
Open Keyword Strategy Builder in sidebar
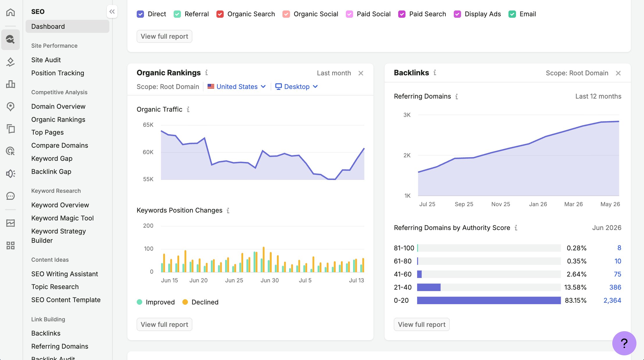pyautogui.click(x=58, y=236)
